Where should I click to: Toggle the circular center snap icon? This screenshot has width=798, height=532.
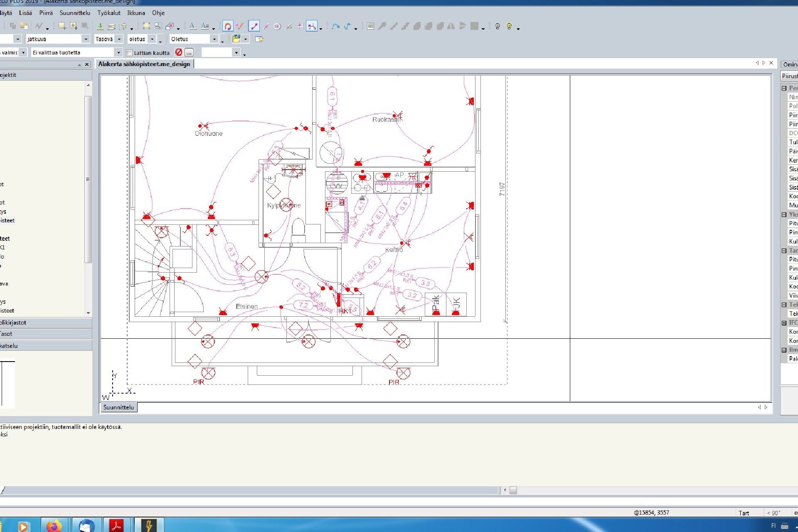pyautogui.click(x=277, y=26)
